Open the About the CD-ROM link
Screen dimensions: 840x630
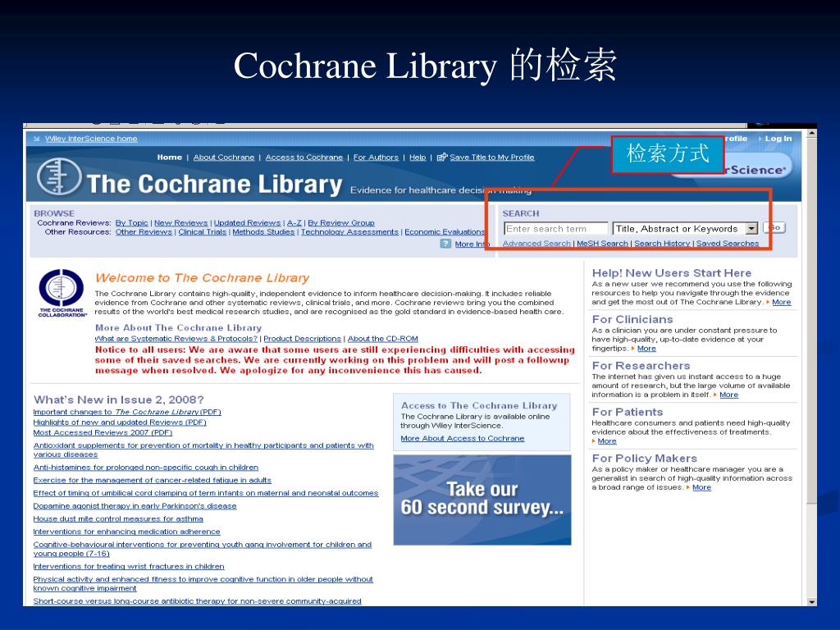pyautogui.click(x=382, y=339)
